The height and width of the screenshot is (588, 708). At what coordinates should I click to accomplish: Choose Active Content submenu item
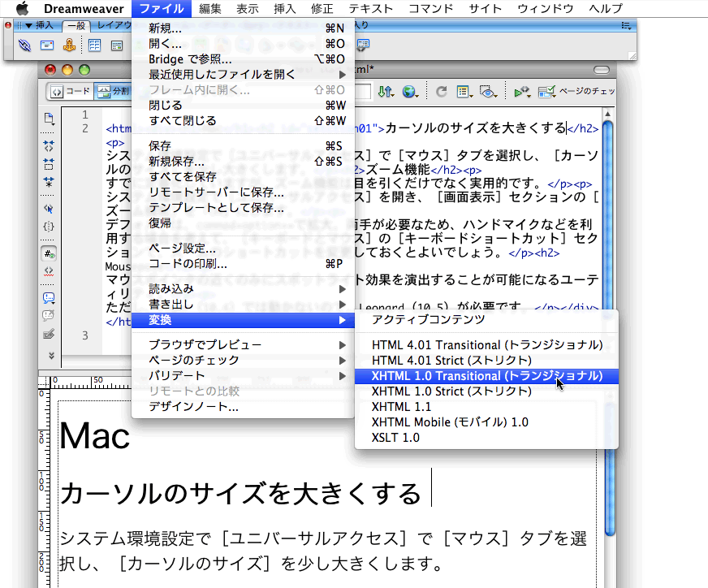486,320
